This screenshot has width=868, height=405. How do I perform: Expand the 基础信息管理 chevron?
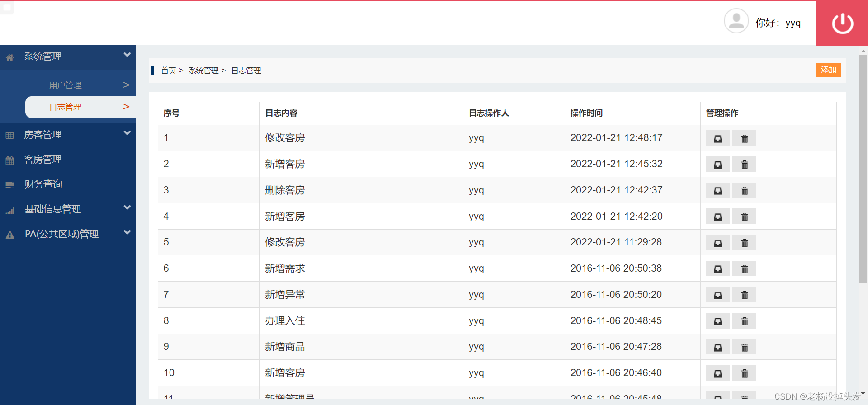tap(127, 207)
